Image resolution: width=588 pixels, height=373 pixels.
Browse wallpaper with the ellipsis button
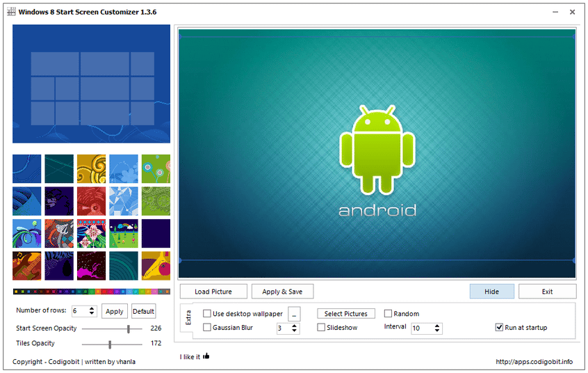click(294, 314)
